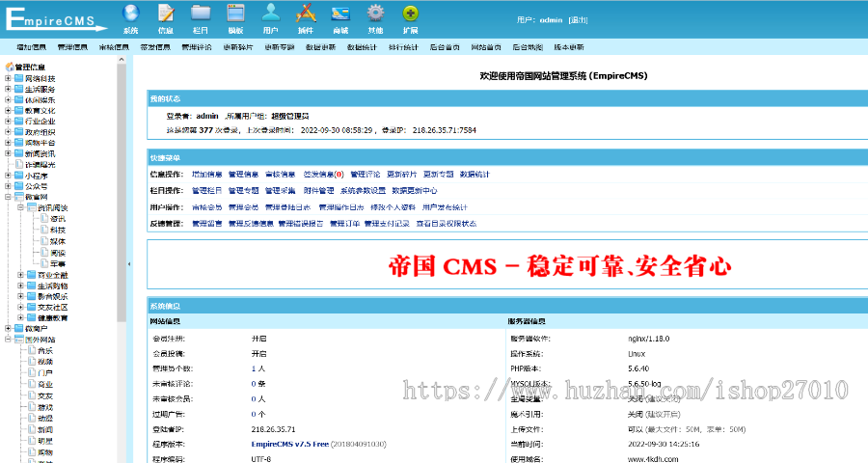The width and height of the screenshot is (868, 463).
Task: Expand the 公众号 tree node
Action: coord(8,186)
